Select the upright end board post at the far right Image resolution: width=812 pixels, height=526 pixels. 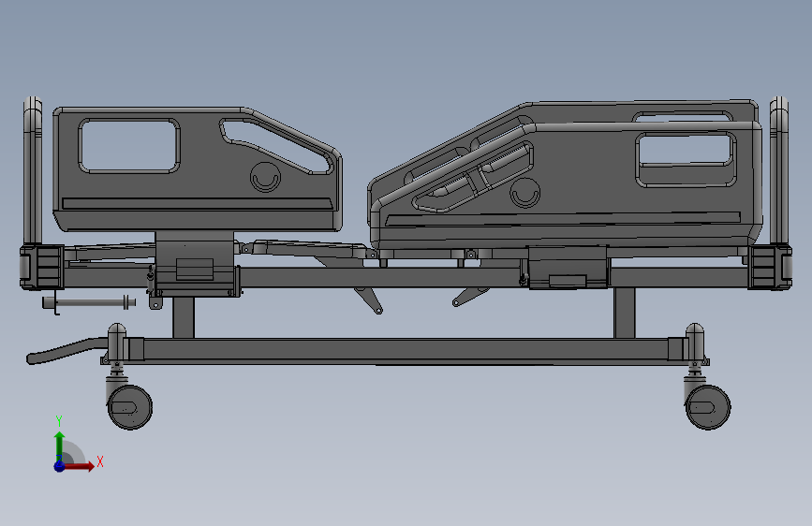click(x=779, y=169)
